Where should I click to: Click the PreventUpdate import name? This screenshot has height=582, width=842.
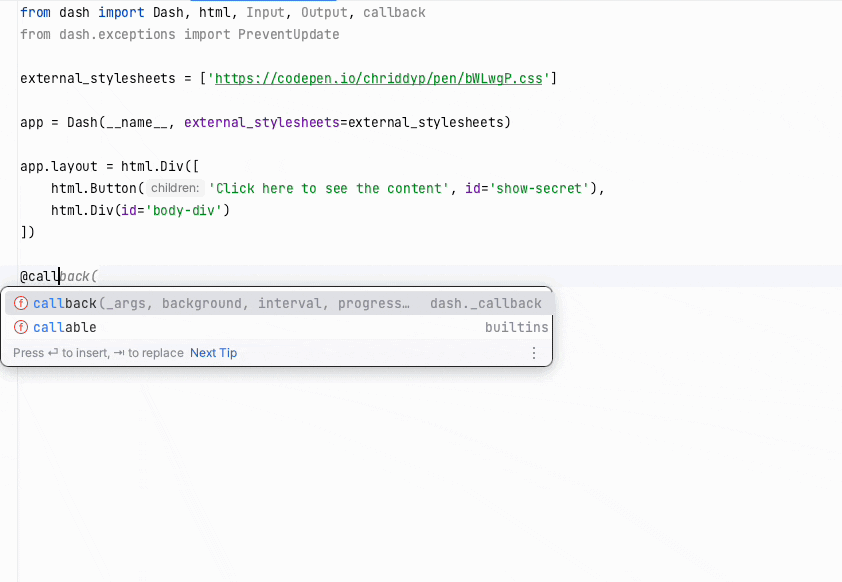tap(288, 34)
